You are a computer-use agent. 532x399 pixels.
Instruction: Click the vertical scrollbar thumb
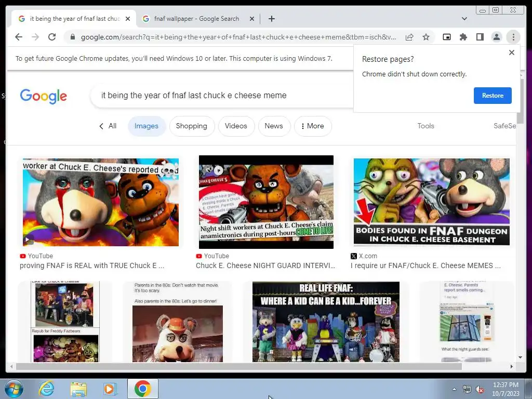coord(520,101)
